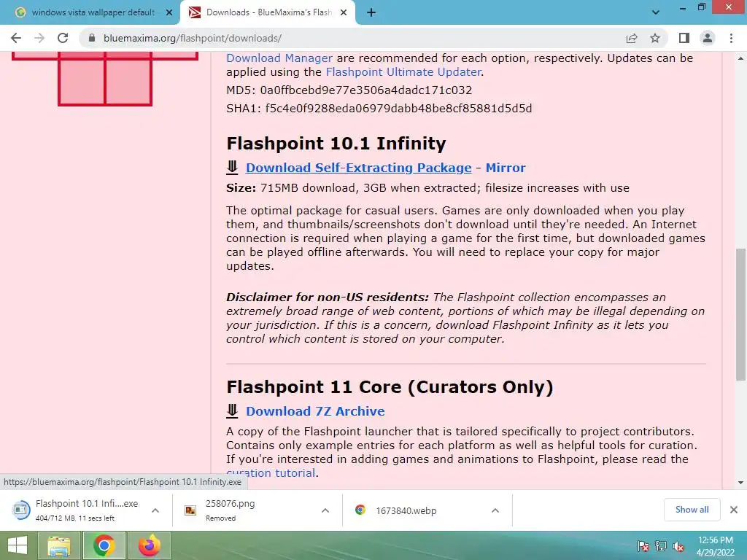The image size is (747, 560).
Task: Click Download Self-Extracting Package link
Action: [x=358, y=168]
